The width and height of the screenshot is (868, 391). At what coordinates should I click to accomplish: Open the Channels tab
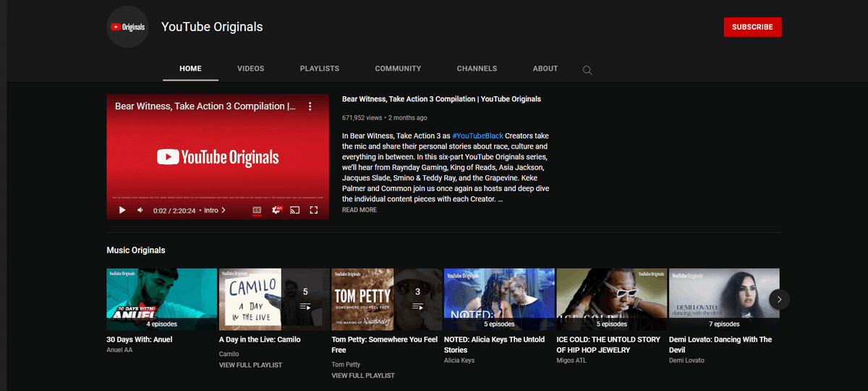(x=477, y=69)
